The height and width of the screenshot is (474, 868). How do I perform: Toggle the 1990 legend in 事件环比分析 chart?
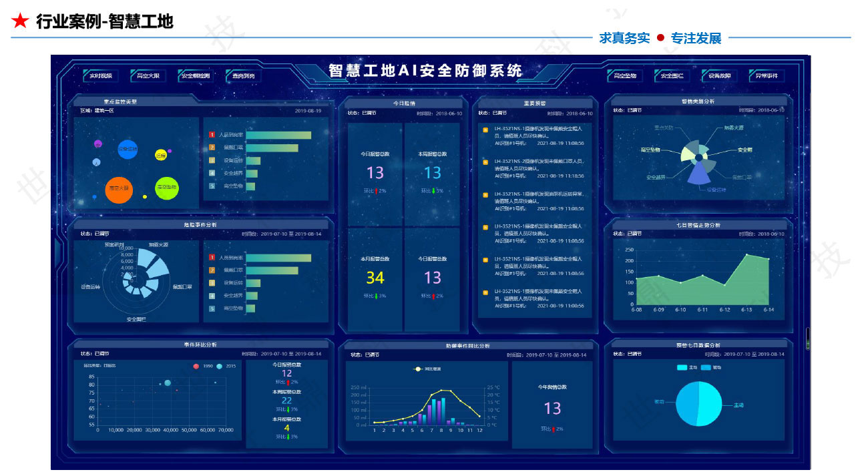click(196, 366)
